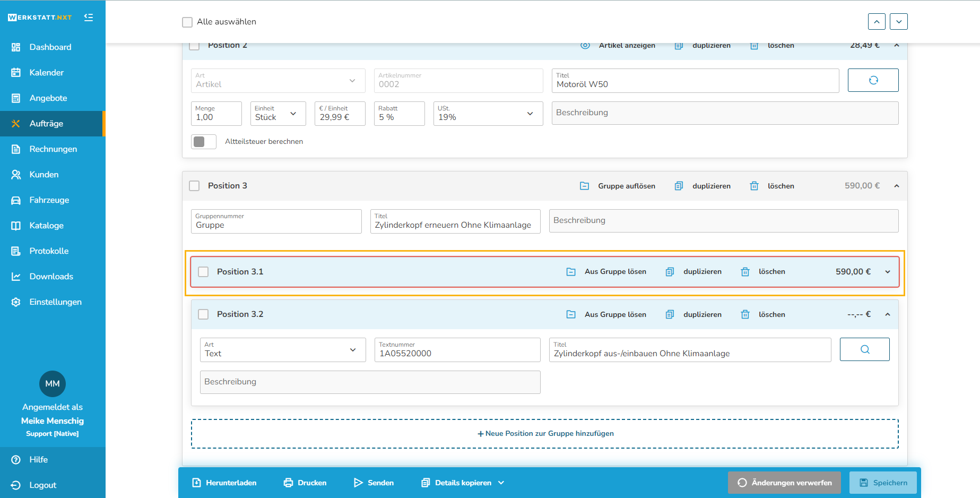Tick the Position 3 checkbox
Screen dimensions: 980x498
point(194,186)
